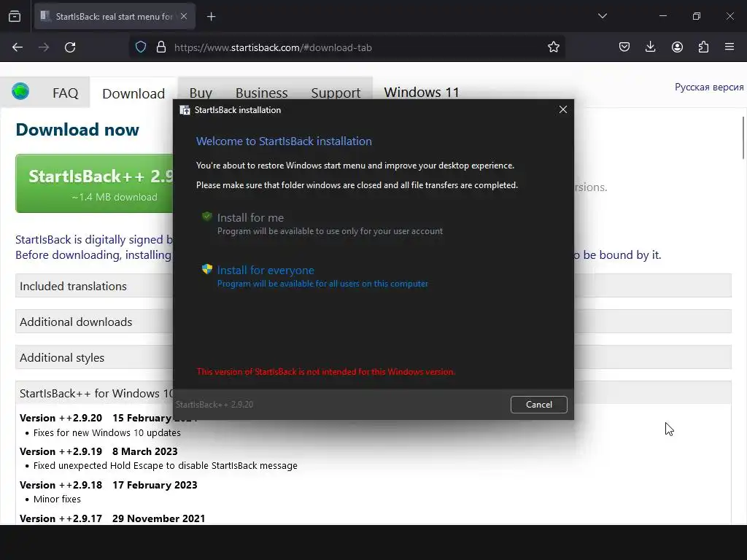
Task: Open the Firefox account icon
Action: click(x=677, y=47)
